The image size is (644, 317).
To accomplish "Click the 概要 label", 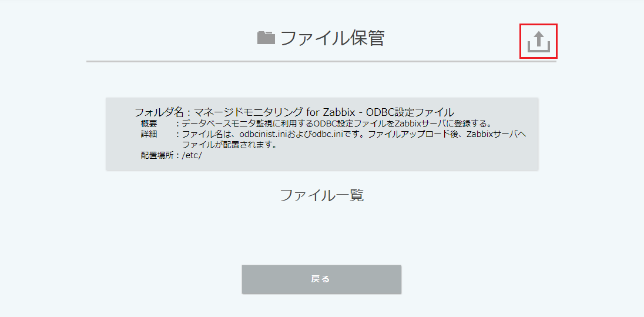I will click(149, 124).
